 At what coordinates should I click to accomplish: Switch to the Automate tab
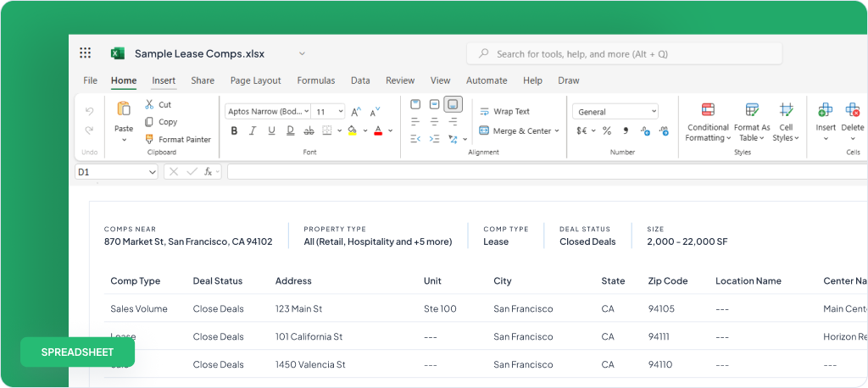(x=487, y=80)
